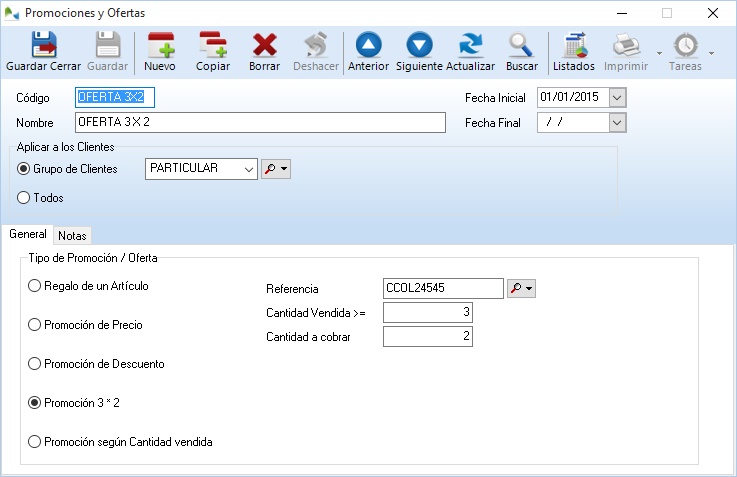Expand the PARTICULAR client group dropdown
The height and width of the screenshot is (477, 737).
(249, 169)
